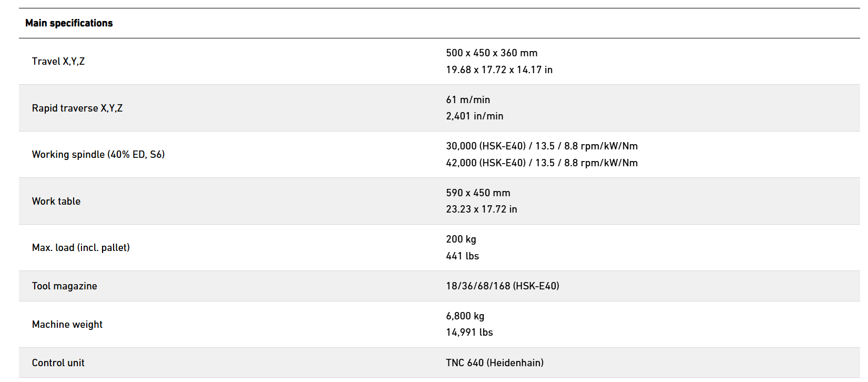Screen dimensions: 868x382
Task: Click the 19.68 x 17.72 x 14.17 in value
Action: (499, 70)
